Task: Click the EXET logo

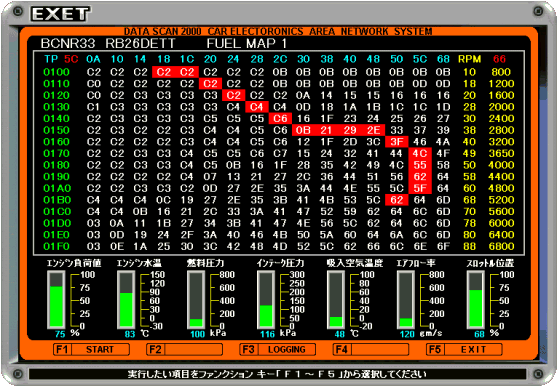Action: 60,14
